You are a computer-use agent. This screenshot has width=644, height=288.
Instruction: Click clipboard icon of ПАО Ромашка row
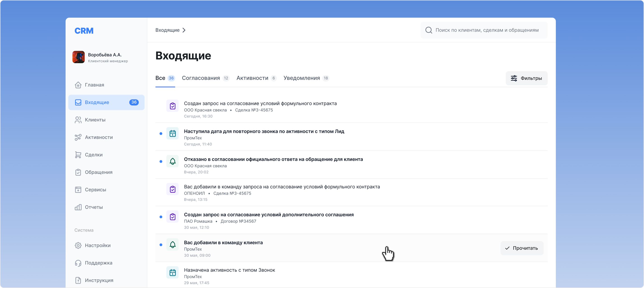tap(173, 217)
